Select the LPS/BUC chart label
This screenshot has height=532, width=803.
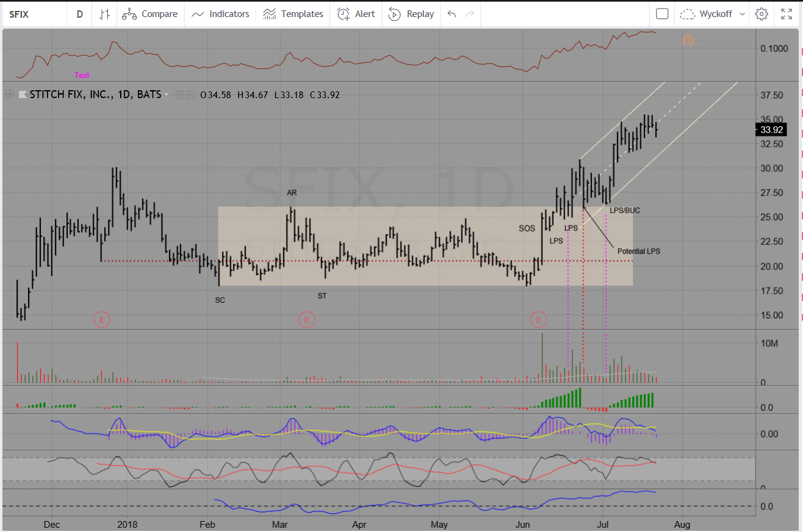(625, 210)
